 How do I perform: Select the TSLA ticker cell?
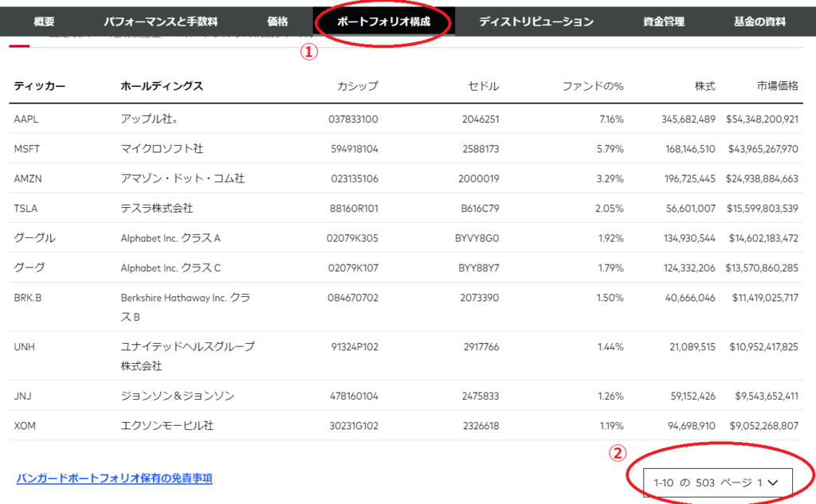pyautogui.click(x=25, y=208)
